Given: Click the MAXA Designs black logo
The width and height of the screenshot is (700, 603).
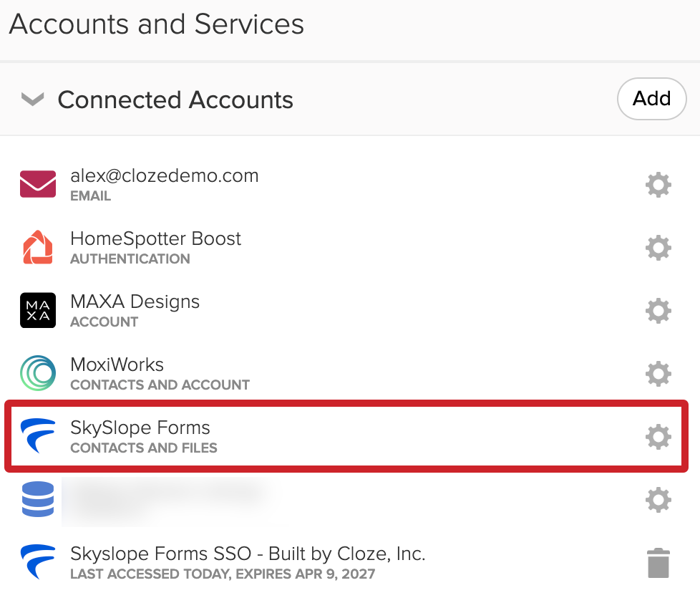Looking at the screenshot, I should click(38, 311).
